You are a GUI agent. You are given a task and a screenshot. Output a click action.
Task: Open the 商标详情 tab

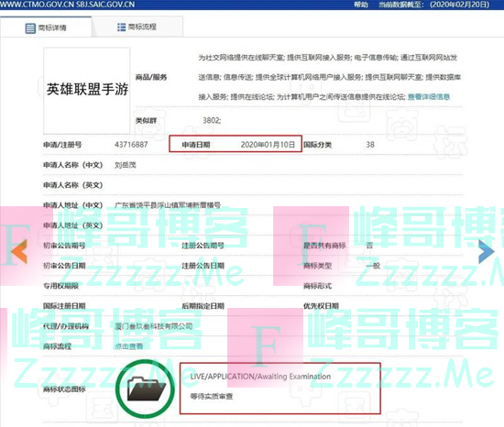point(46,27)
